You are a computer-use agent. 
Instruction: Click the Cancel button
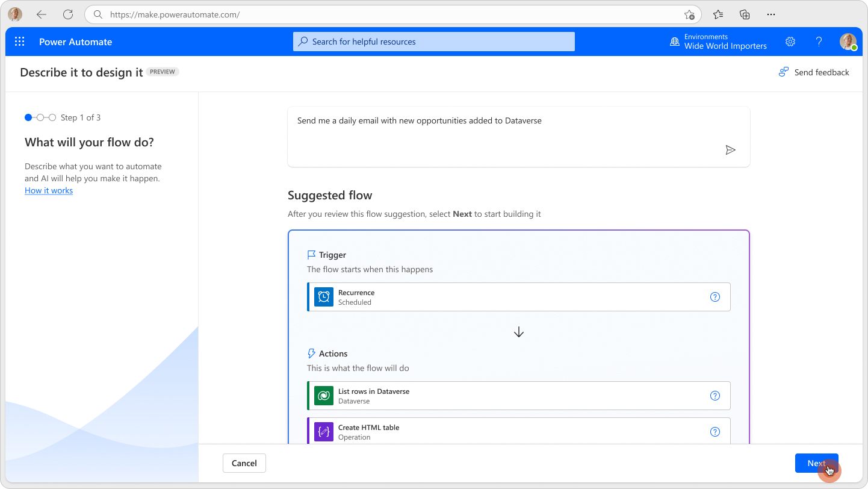(x=244, y=463)
